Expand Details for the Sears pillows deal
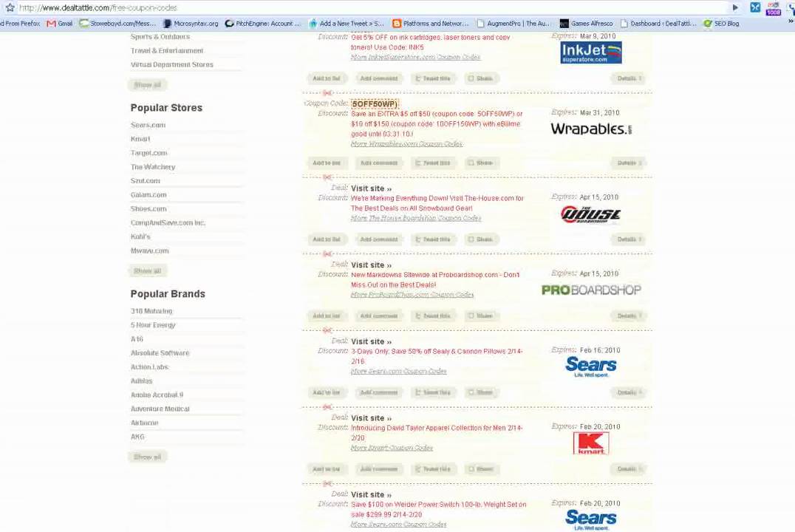This screenshot has width=795, height=532. (629, 392)
